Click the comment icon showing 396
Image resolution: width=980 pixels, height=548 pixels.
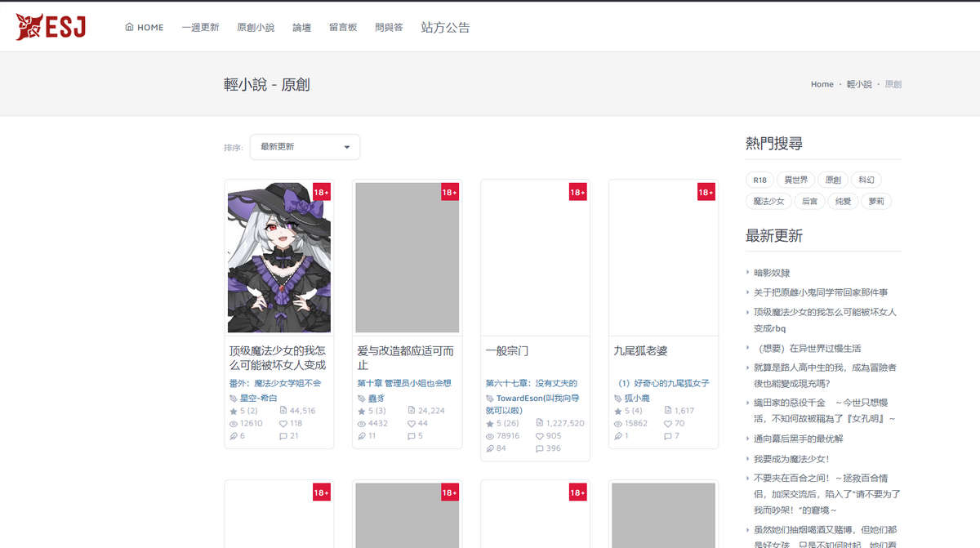(x=540, y=448)
